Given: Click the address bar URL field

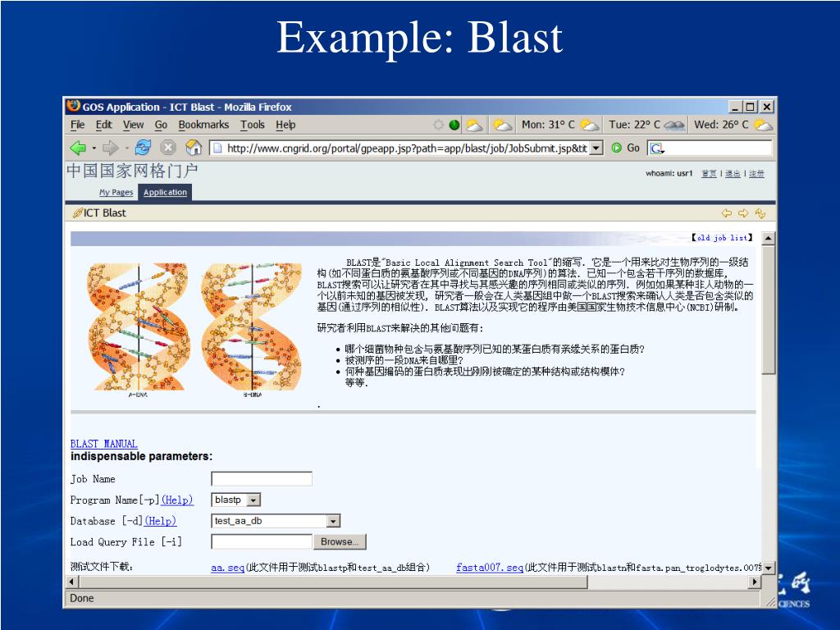Looking at the screenshot, I should (407, 148).
